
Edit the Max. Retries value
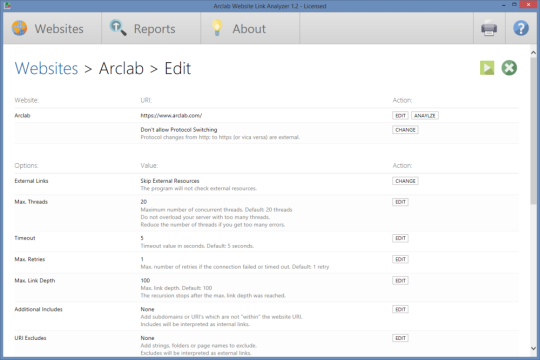pyautogui.click(x=400, y=259)
